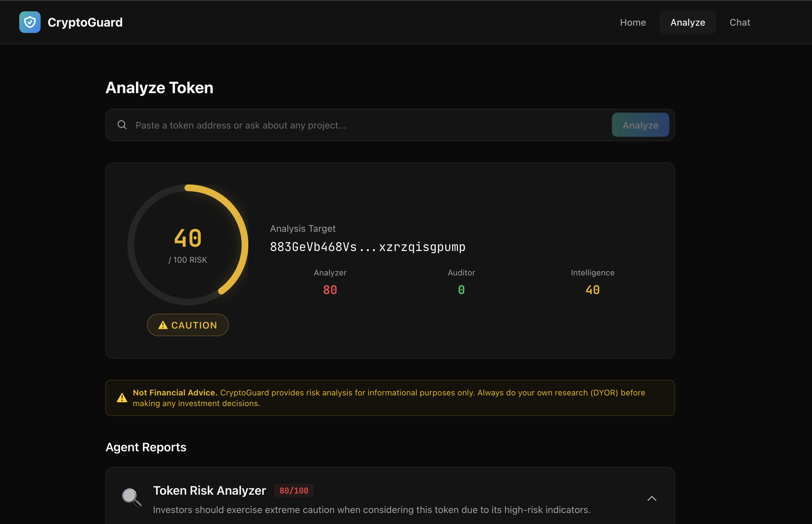
Task: Click the Intelligence label above score
Action: (x=592, y=273)
